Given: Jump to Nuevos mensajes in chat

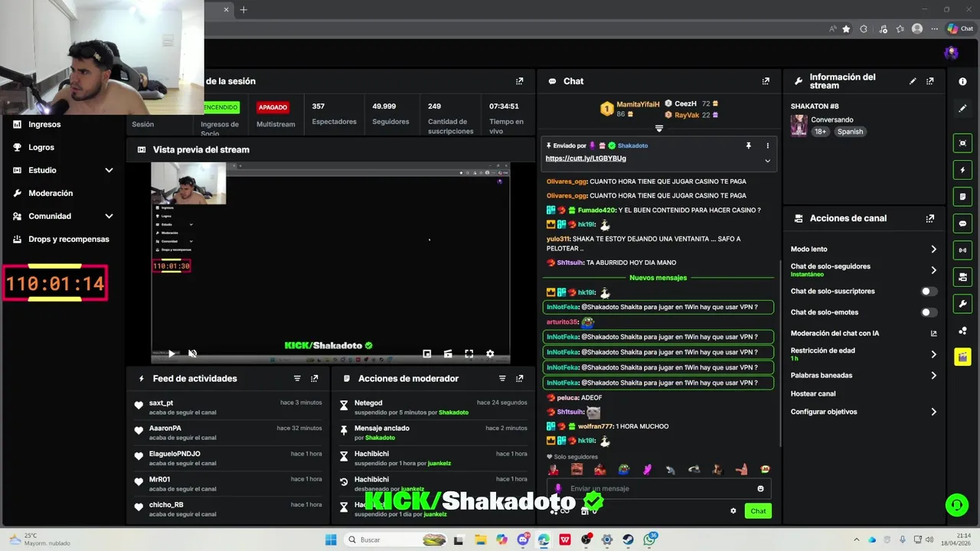Looking at the screenshot, I should (x=658, y=278).
